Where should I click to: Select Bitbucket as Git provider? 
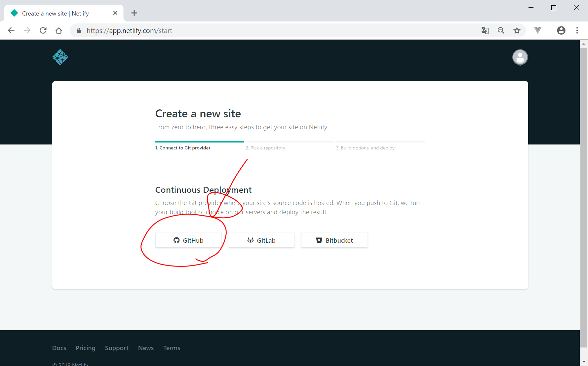pyautogui.click(x=334, y=240)
